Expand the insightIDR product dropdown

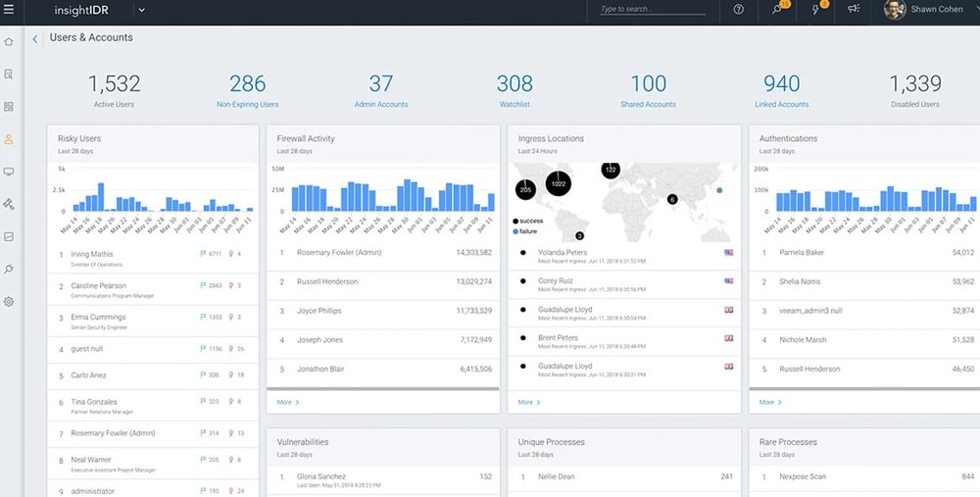[141, 10]
